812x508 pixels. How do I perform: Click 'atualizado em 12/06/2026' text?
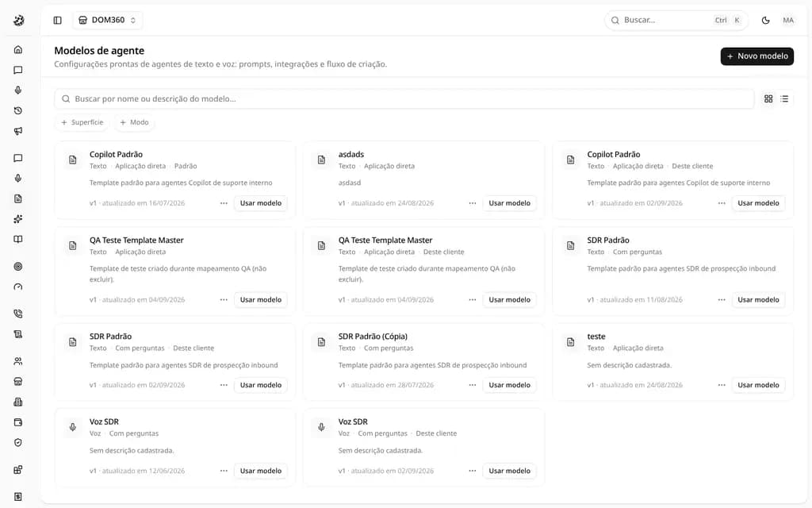[x=144, y=471]
